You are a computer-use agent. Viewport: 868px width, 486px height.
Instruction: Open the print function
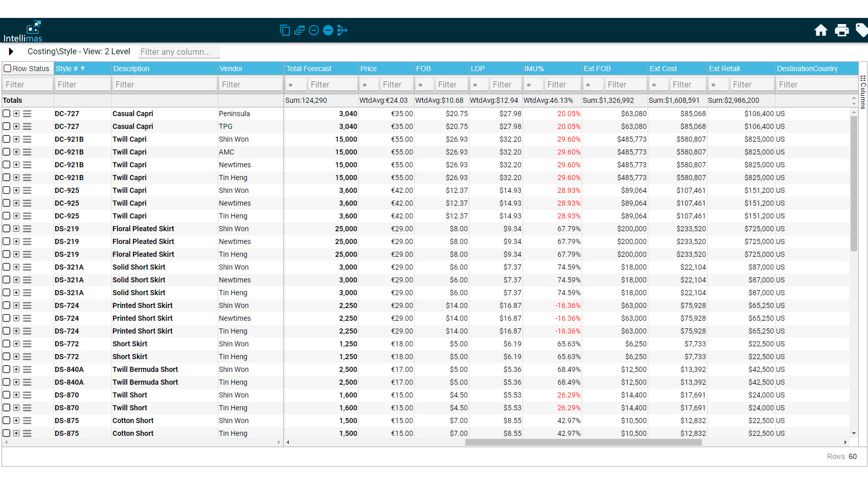(842, 30)
